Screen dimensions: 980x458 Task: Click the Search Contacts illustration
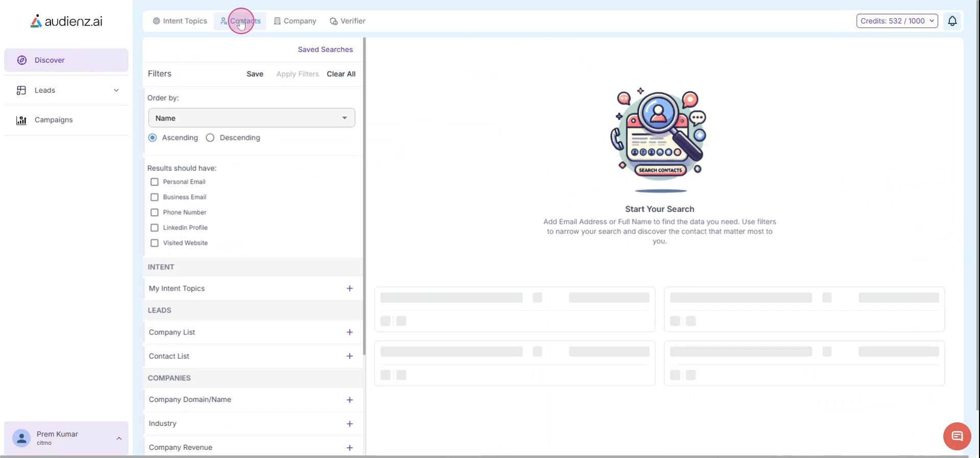pyautogui.click(x=659, y=140)
